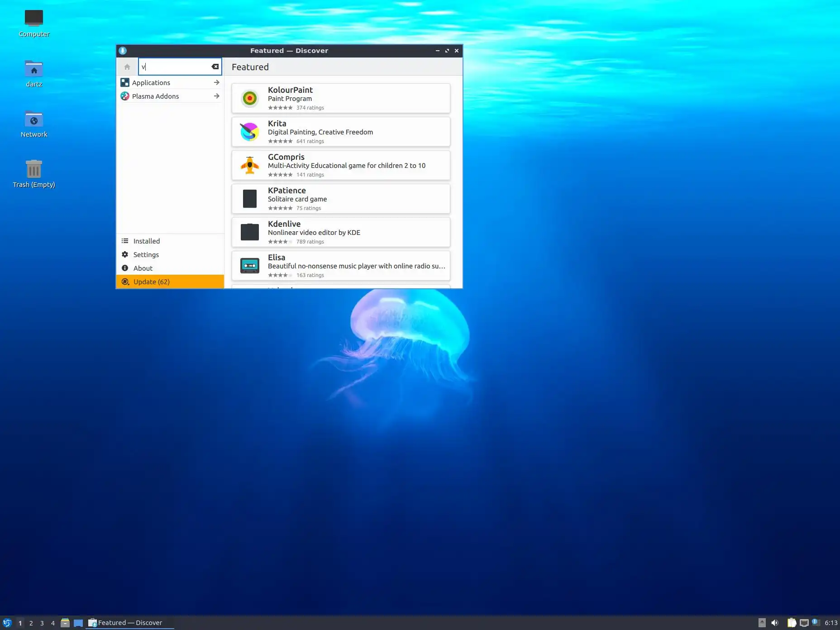This screenshot has height=630, width=840.
Task: Select the KPatience solitaire card
Action: click(341, 199)
